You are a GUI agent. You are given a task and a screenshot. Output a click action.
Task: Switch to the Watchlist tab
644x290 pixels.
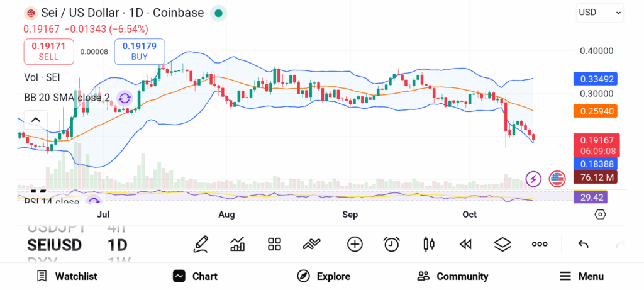pos(67,276)
